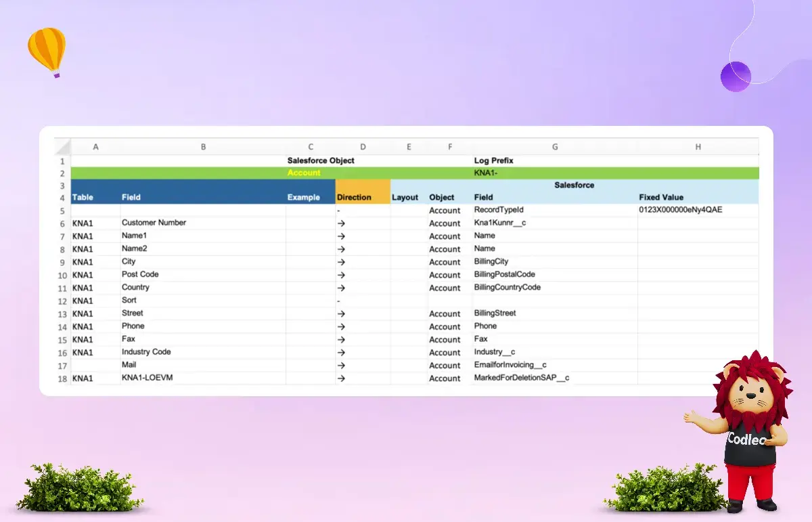This screenshot has height=522, width=812.
Task: Select the 'BillingPostalCode' cell
Action: point(555,275)
